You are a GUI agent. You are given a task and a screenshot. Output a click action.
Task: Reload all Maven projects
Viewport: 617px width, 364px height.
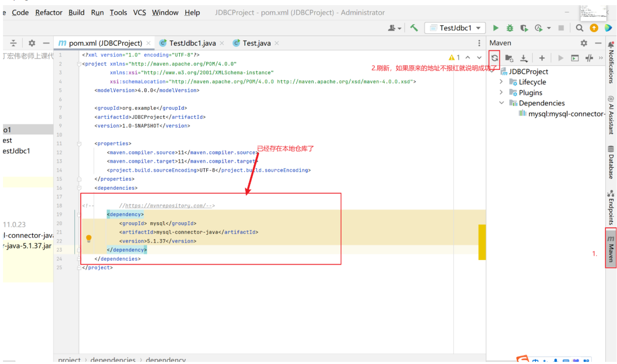point(494,58)
